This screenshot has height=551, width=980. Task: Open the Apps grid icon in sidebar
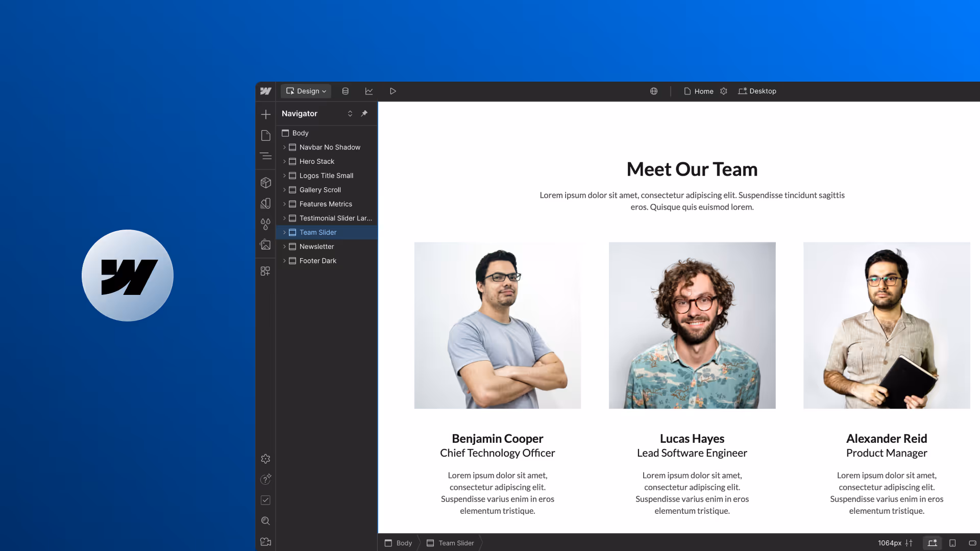[265, 271]
